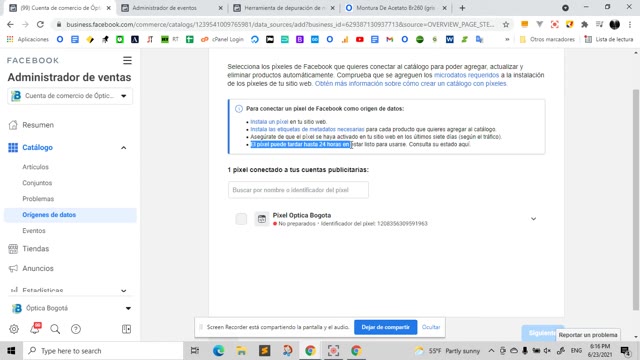
Task: Click the pixel search input field
Action: tap(298, 190)
